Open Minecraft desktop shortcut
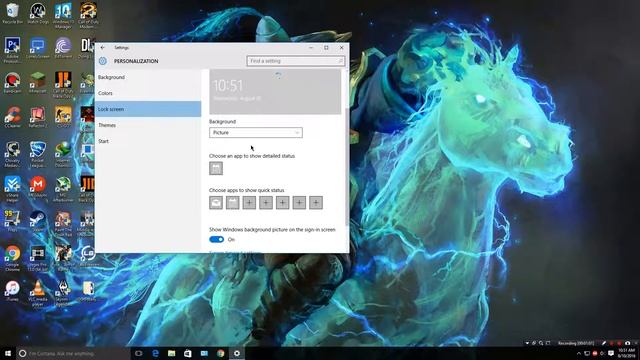This screenshot has height=360, width=640. coord(38,82)
